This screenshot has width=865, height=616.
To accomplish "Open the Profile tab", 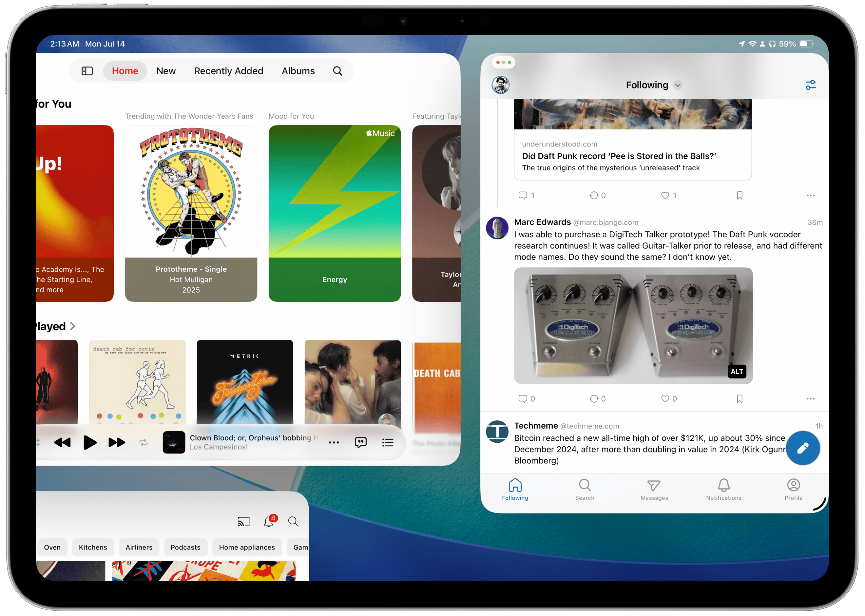I will [793, 490].
